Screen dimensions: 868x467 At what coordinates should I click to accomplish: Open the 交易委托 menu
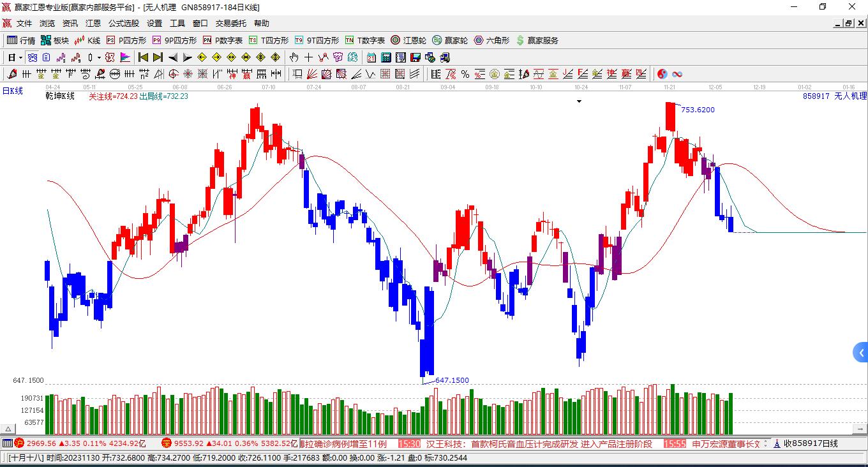pos(231,24)
